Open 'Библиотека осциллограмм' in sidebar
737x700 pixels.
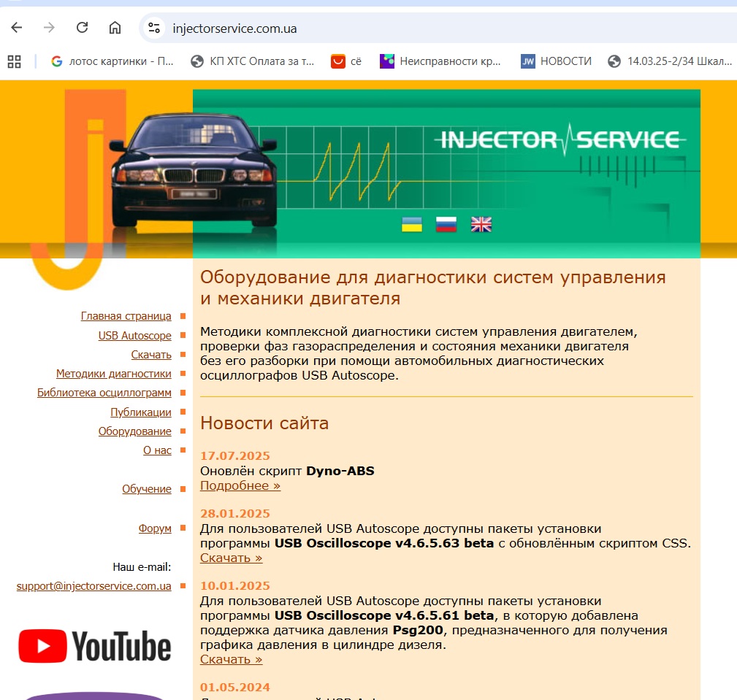[x=104, y=393]
